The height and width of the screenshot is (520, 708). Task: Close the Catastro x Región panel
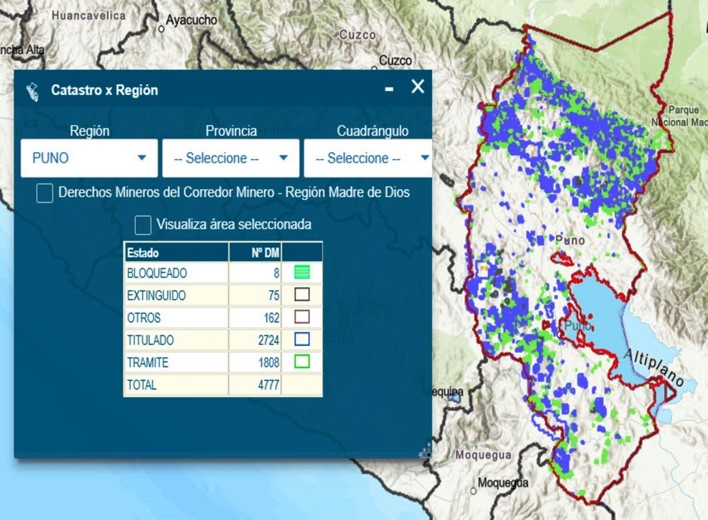pyautogui.click(x=418, y=87)
